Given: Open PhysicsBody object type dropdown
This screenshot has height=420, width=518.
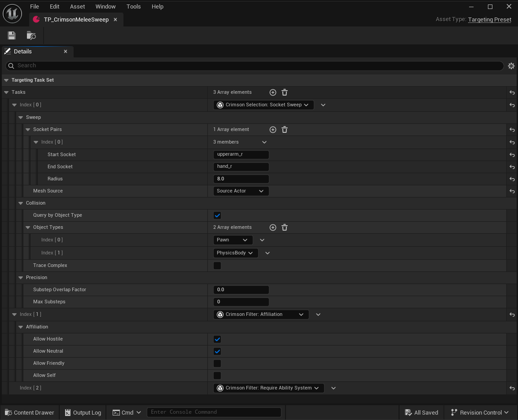Looking at the screenshot, I should (x=236, y=253).
